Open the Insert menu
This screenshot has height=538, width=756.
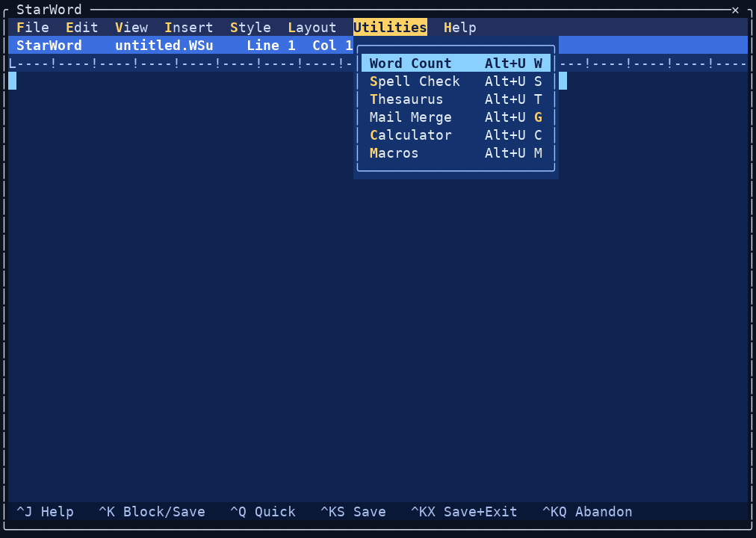pyautogui.click(x=188, y=28)
